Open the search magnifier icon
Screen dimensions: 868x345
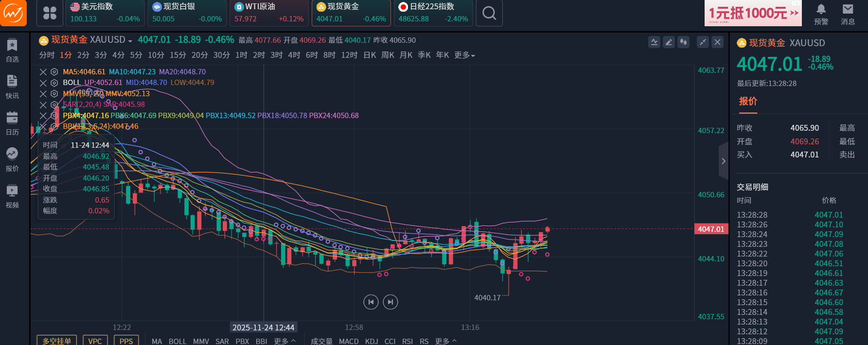(x=489, y=13)
